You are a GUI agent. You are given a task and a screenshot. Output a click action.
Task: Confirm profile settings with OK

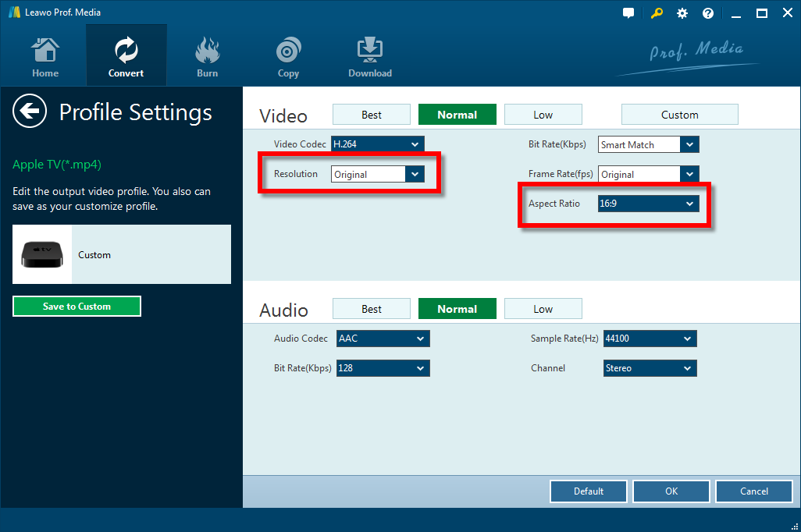(x=671, y=491)
